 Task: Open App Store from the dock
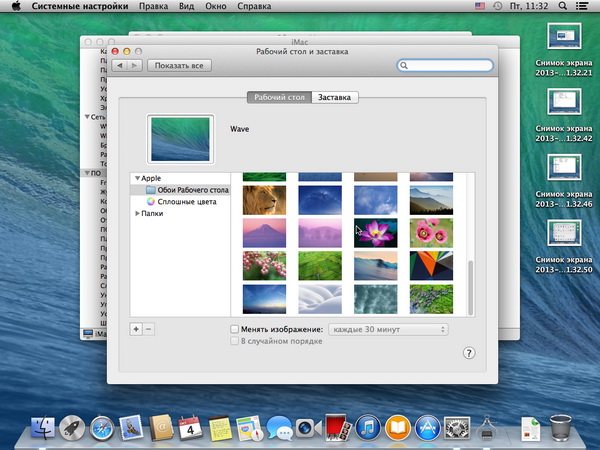427,429
